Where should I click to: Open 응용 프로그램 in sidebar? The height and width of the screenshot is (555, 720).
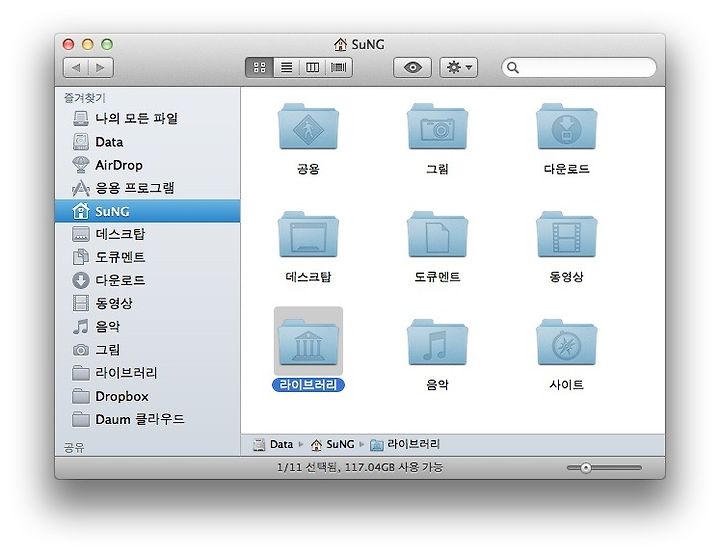pos(147,188)
